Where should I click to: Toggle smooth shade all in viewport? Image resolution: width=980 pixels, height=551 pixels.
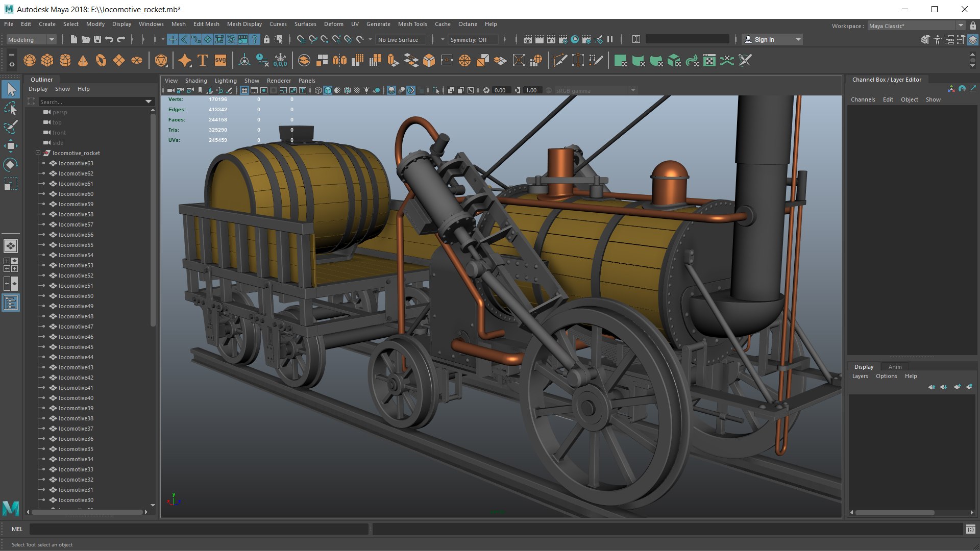click(x=328, y=90)
